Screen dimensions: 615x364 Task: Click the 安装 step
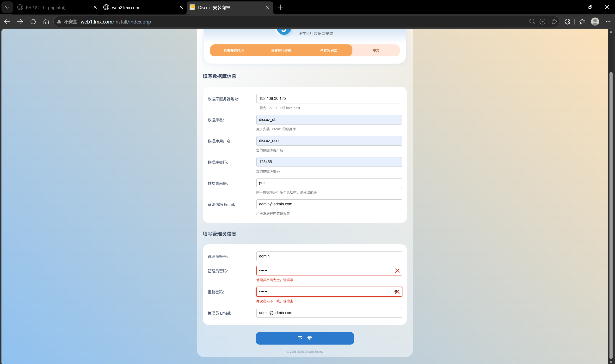click(376, 51)
